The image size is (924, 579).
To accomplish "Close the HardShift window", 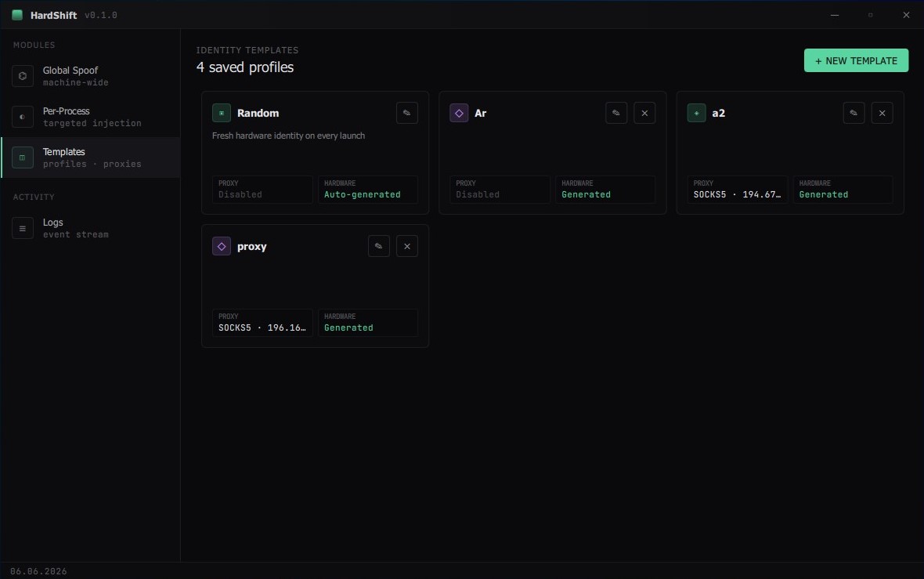I will tap(906, 15).
